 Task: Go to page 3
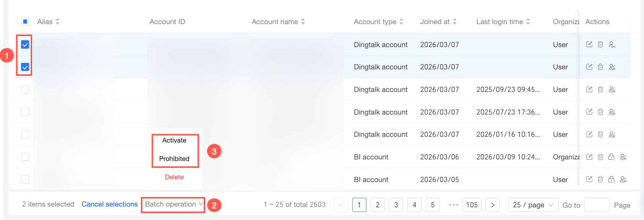pos(396,205)
